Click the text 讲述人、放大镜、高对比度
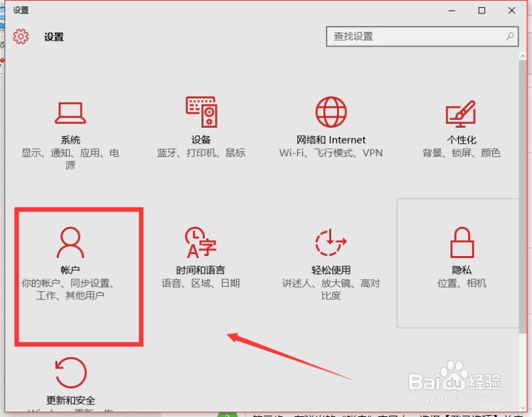This screenshot has width=532, height=417. click(331, 289)
